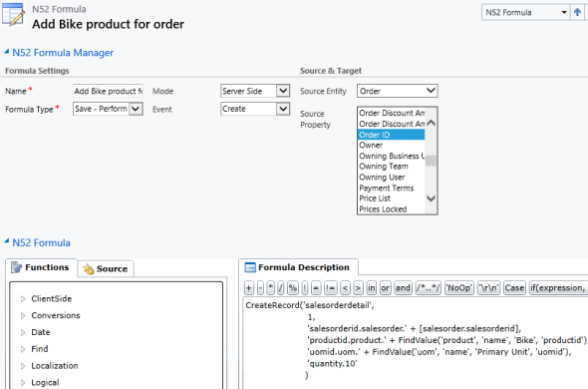Click the Source tab star icon

[x=88, y=269]
